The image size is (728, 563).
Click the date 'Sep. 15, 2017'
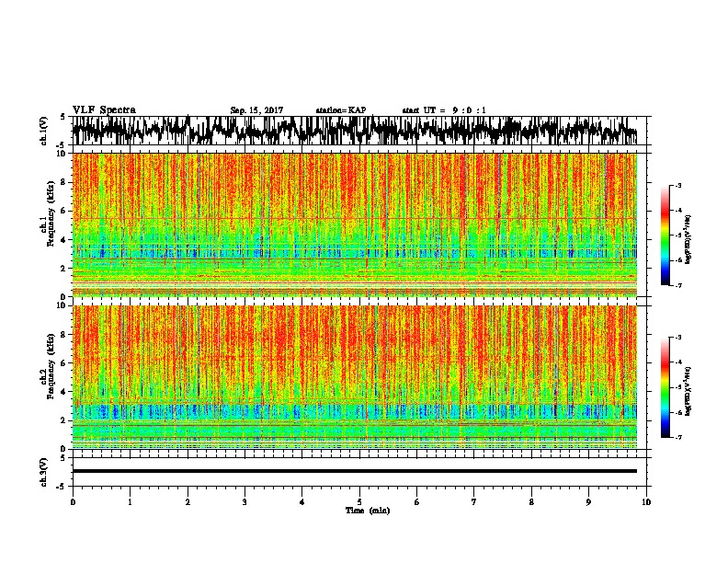point(256,110)
